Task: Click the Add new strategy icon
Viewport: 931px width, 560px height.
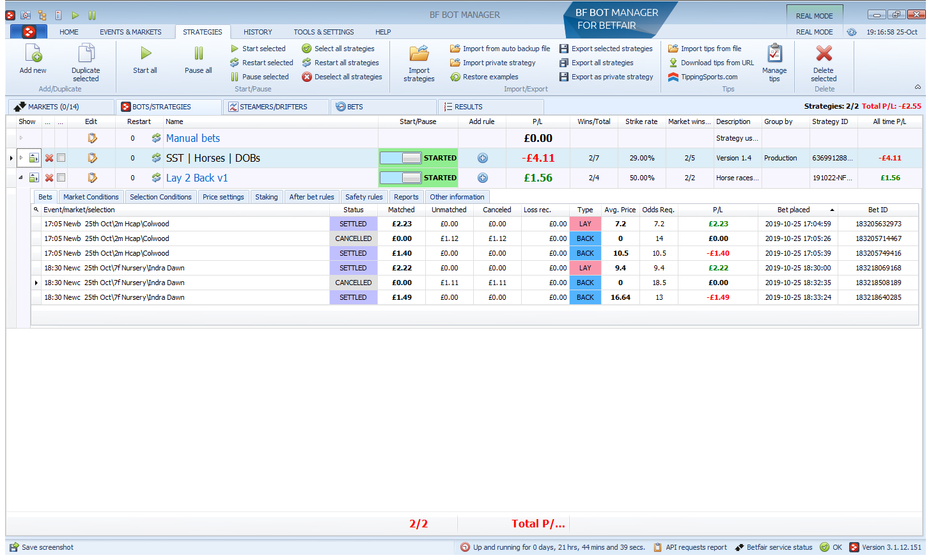Action: point(33,53)
